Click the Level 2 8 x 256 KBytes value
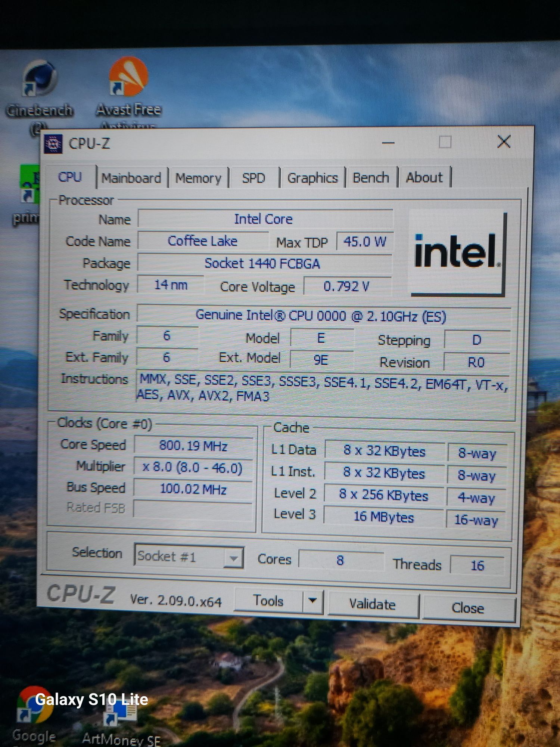Viewport: 560px width, 747px height. tap(384, 495)
